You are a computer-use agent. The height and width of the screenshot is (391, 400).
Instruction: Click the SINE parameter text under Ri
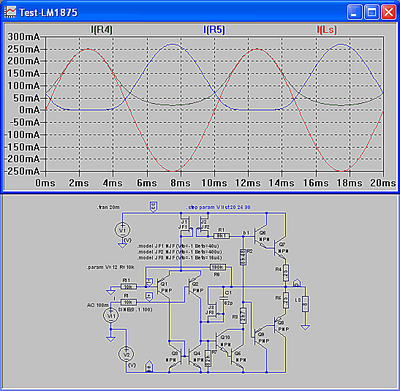(135, 310)
